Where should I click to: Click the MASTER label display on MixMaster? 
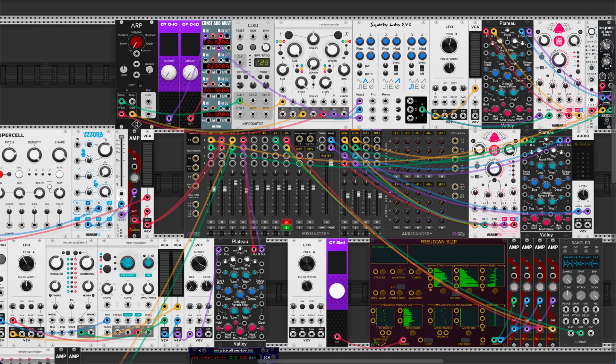326,156
